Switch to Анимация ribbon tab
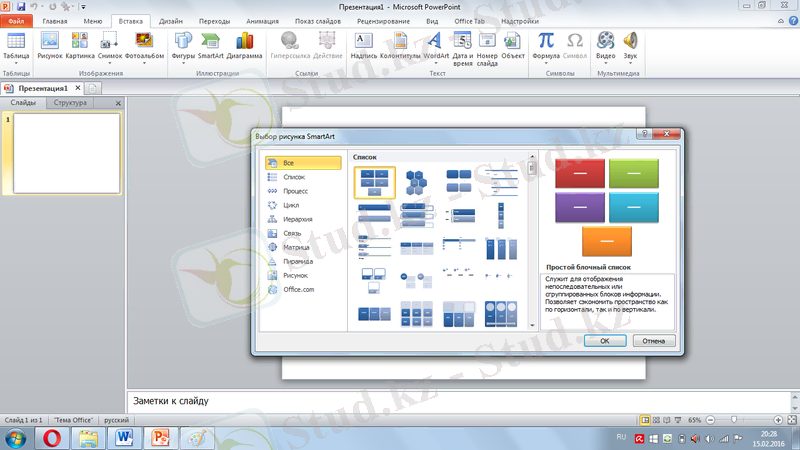 262,21
